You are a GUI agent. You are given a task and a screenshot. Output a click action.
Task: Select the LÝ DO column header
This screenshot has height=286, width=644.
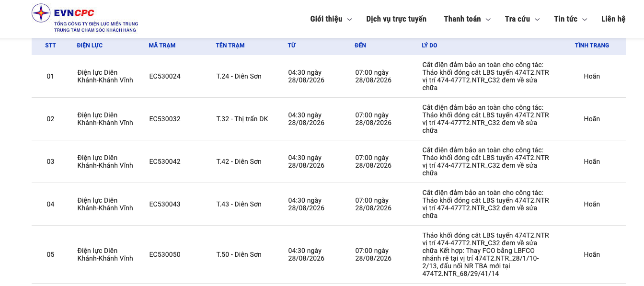click(x=429, y=46)
